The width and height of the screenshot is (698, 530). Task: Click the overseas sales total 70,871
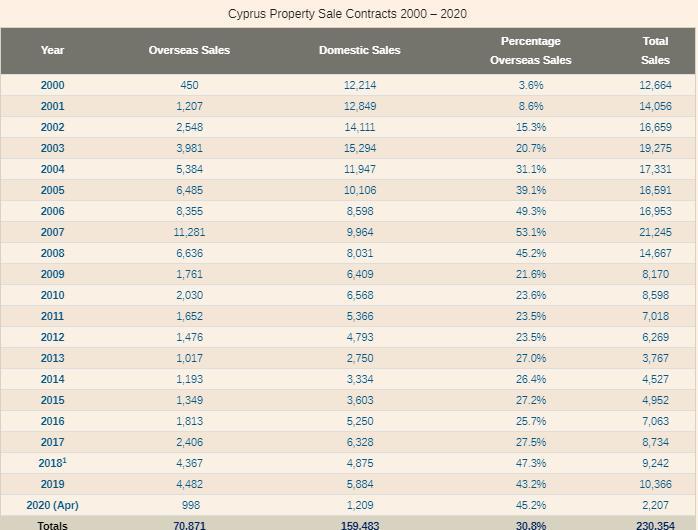(189, 524)
